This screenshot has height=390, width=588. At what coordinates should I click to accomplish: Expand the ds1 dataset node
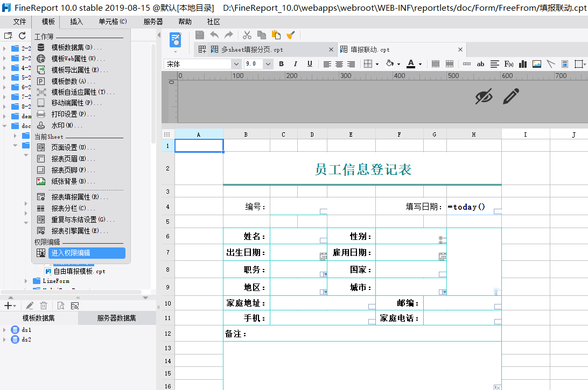pyautogui.click(x=4, y=330)
